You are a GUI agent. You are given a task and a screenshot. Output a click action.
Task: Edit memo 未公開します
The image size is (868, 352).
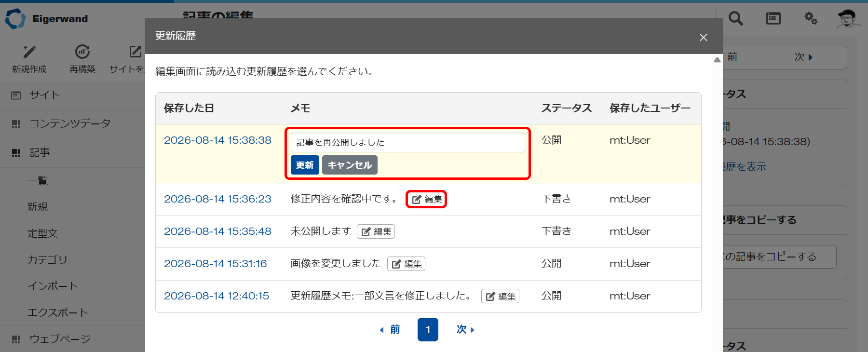tap(376, 231)
